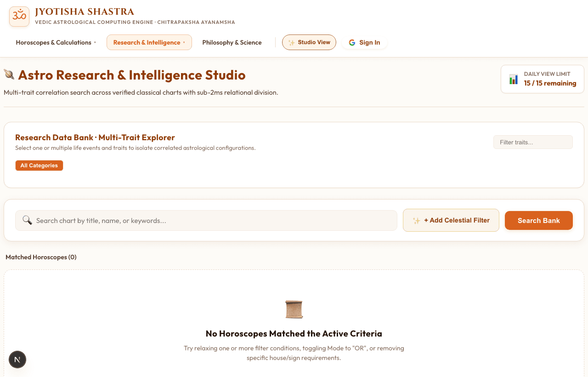
Task: Click the Search Bank button
Action: point(539,220)
